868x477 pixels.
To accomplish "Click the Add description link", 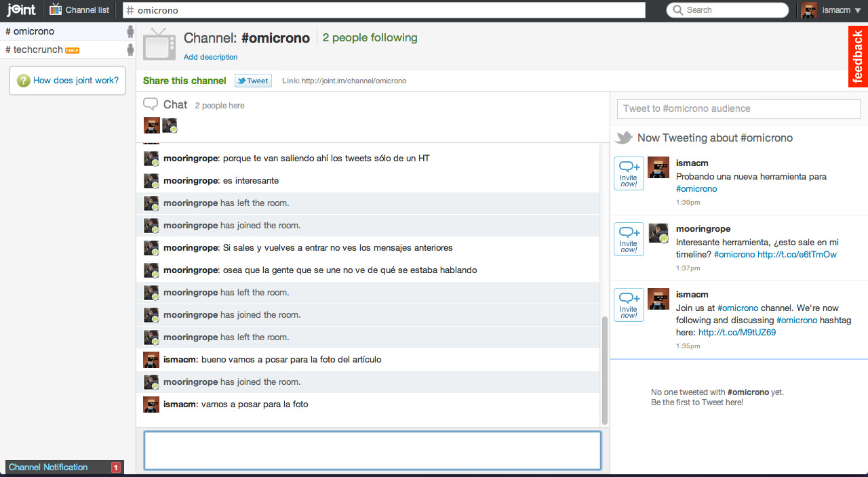I will 210,57.
